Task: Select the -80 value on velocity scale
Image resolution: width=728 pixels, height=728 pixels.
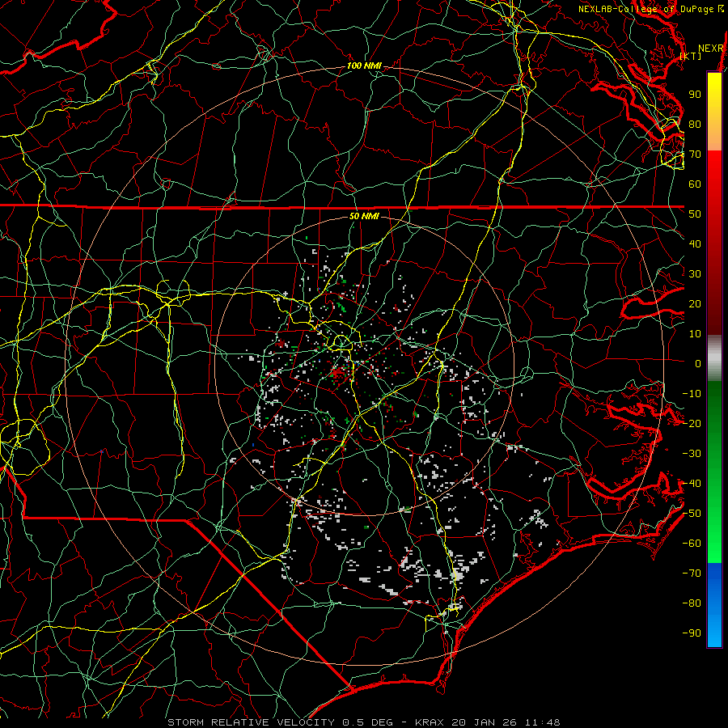Action: tap(692, 603)
